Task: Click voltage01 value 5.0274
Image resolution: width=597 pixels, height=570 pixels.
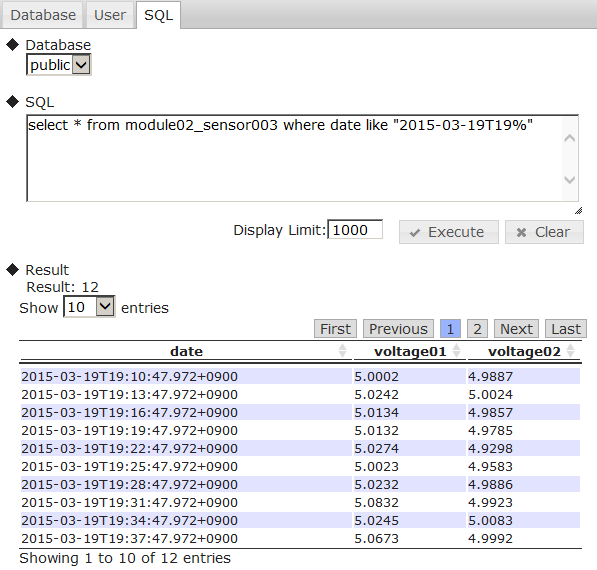Action: pos(377,449)
